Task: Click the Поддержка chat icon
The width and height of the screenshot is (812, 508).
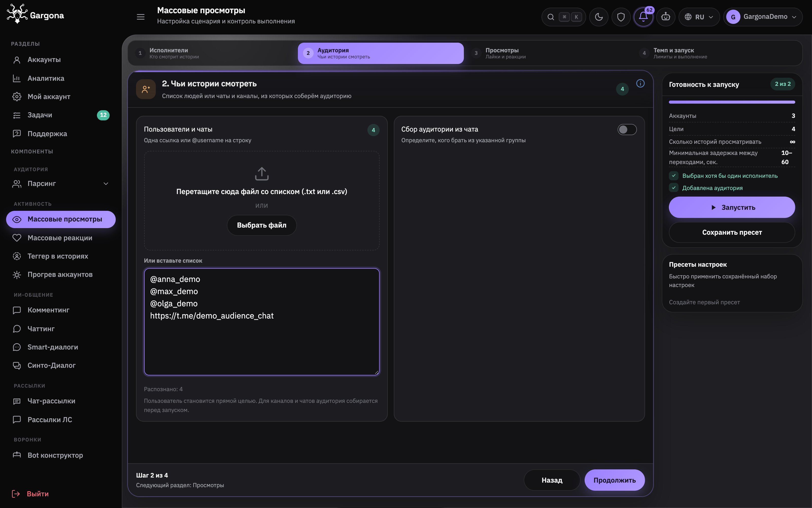Action: (17, 134)
